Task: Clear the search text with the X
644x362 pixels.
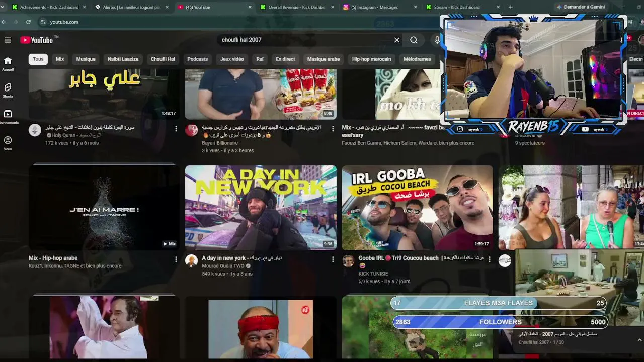Action: (397, 40)
